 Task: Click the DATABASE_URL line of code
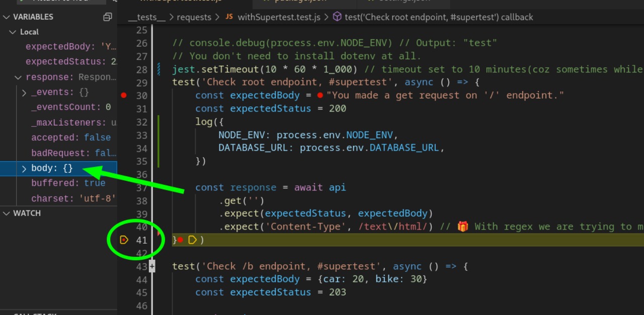point(332,148)
